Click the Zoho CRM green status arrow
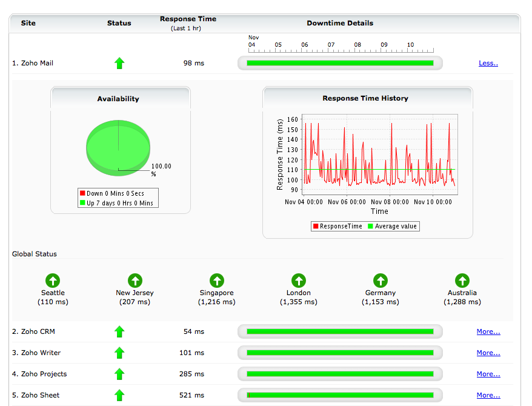This screenshot has height=406, width=532. tap(119, 332)
